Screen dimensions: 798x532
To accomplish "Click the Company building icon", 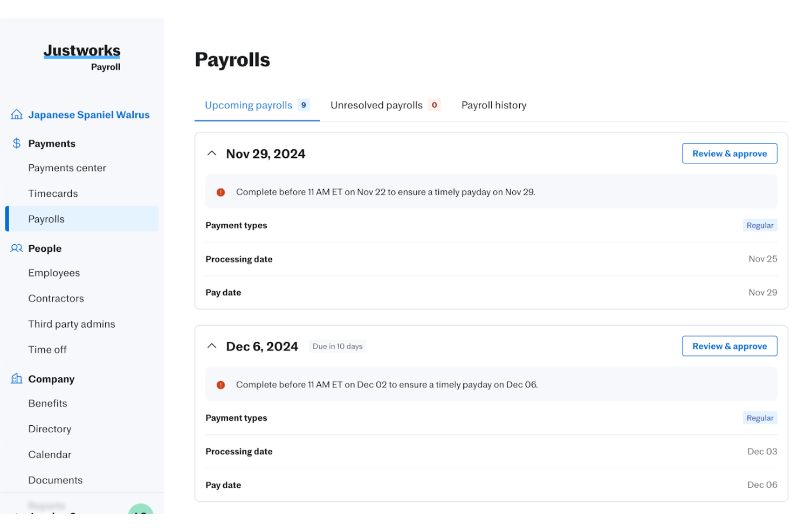I will coord(17,379).
